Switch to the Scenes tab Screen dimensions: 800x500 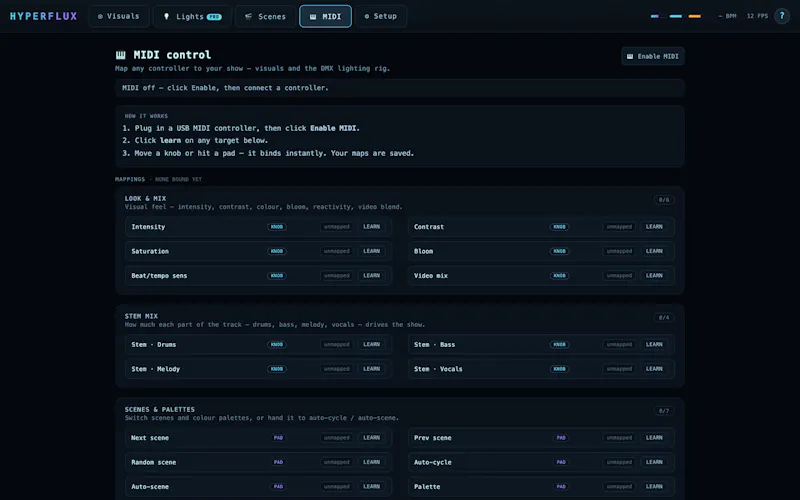265,16
